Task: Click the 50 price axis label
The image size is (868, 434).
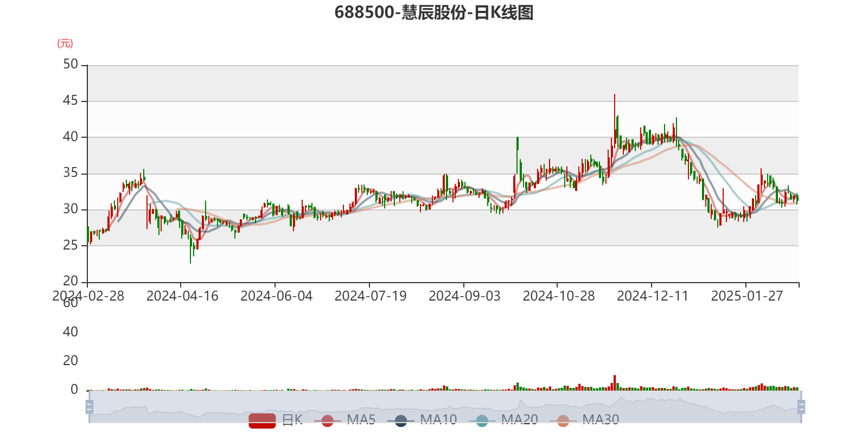Action: (71, 64)
